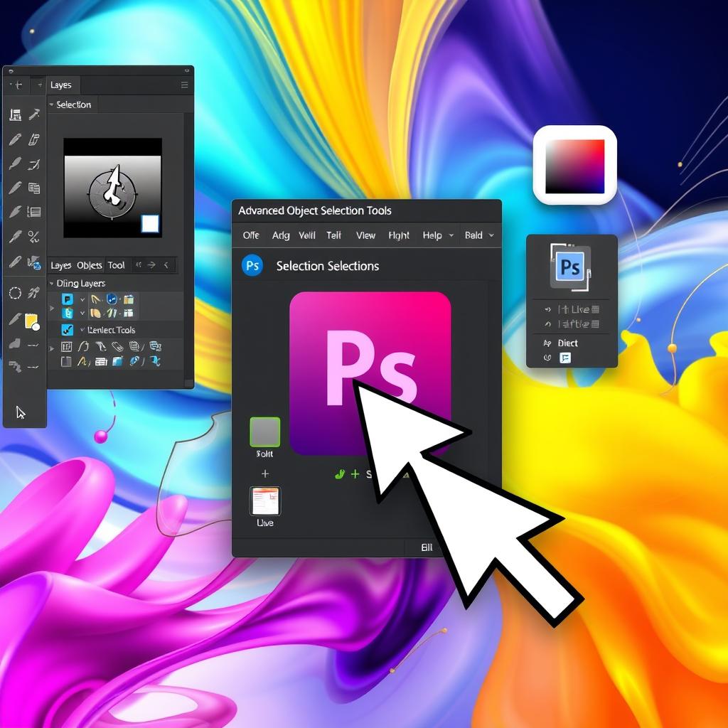The height and width of the screenshot is (728, 728).
Task: Switch to the Layes tab
Action: 61,265
